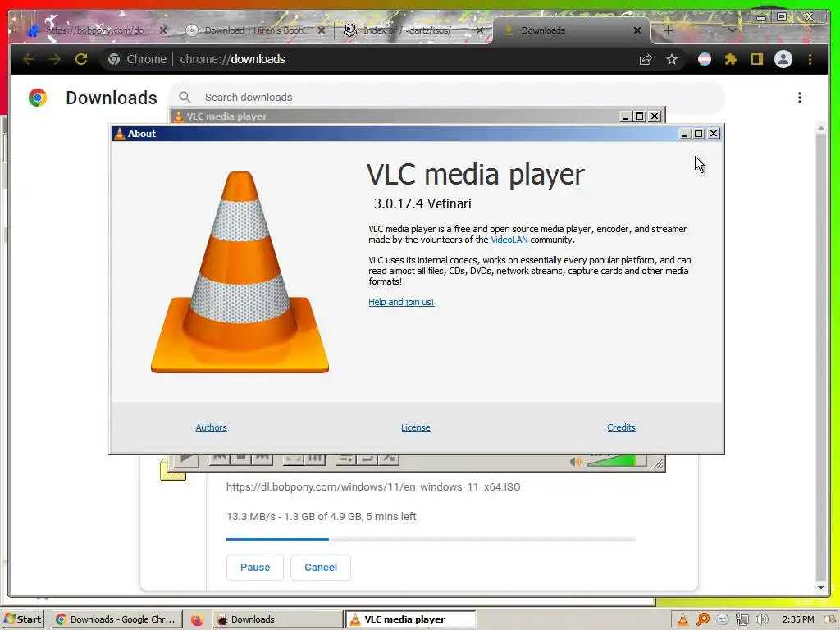
Task: Open VLC extended settings button
Action: tap(315, 459)
